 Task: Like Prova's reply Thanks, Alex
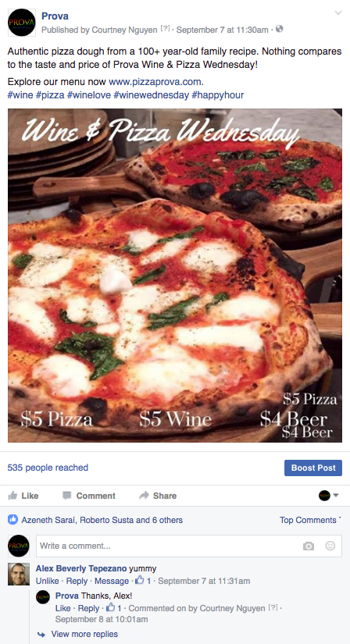[x=63, y=608]
